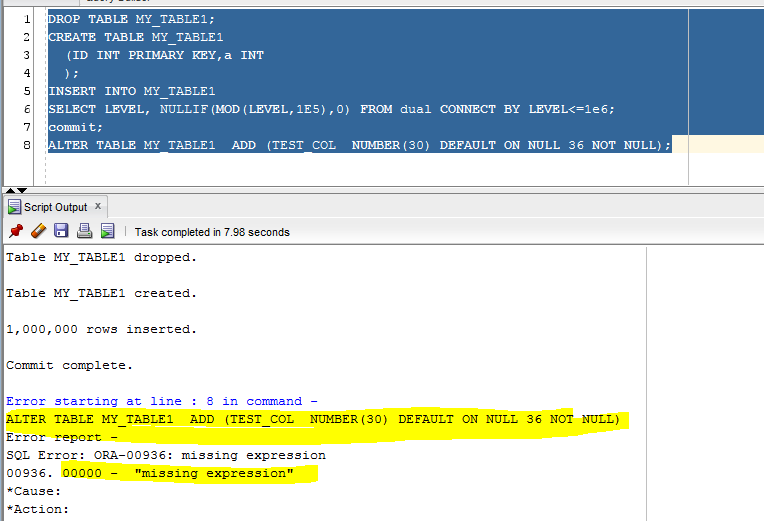Click the ALTER TABLE statement on editor line 8
The height and width of the screenshot is (521, 764).
point(360,145)
